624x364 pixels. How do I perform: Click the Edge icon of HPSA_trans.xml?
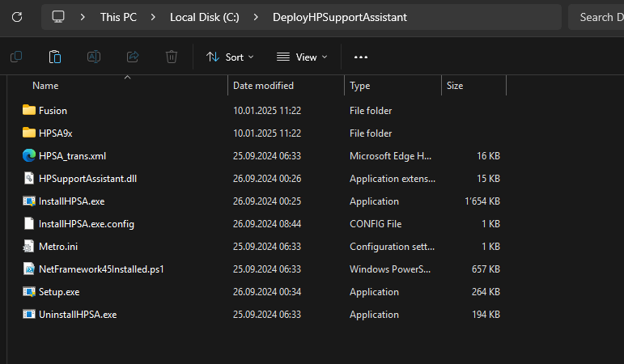[29, 155]
